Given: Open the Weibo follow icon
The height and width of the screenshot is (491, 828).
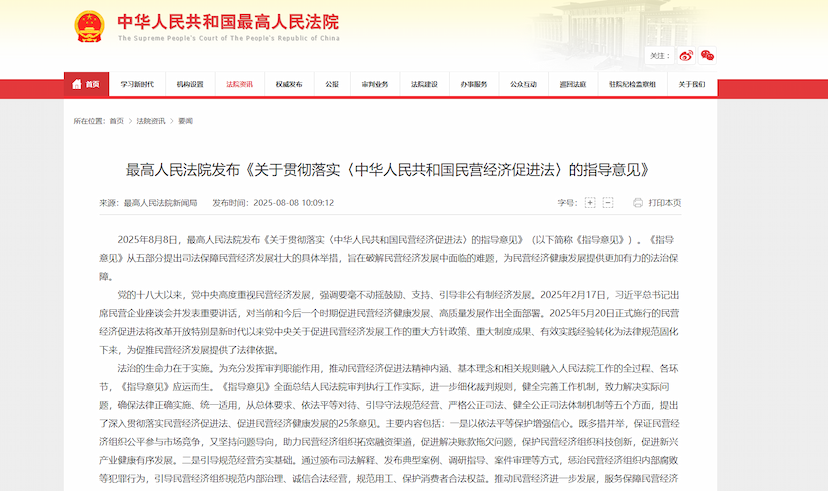Looking at the screenshot, I should click(686, 55).
